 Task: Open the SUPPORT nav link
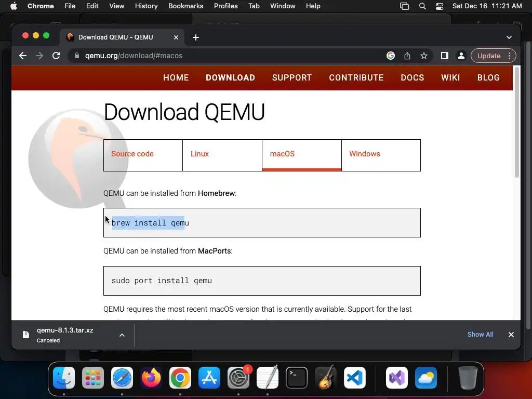292,78
